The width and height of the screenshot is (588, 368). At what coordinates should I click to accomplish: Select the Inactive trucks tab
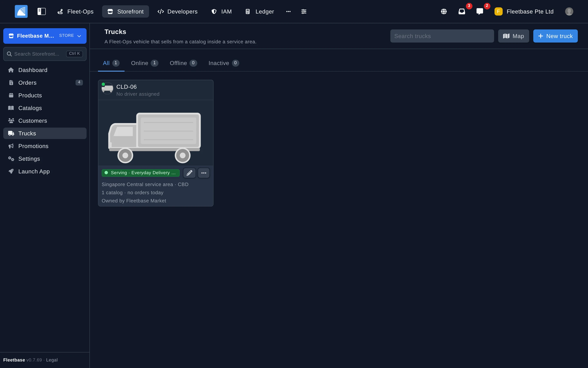click(x=224, y=63)
